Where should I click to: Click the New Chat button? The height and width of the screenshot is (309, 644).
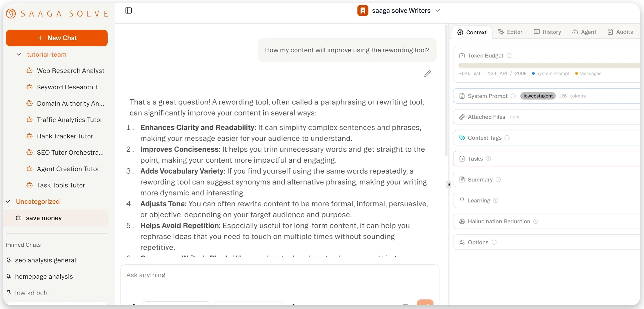[57, 38]
